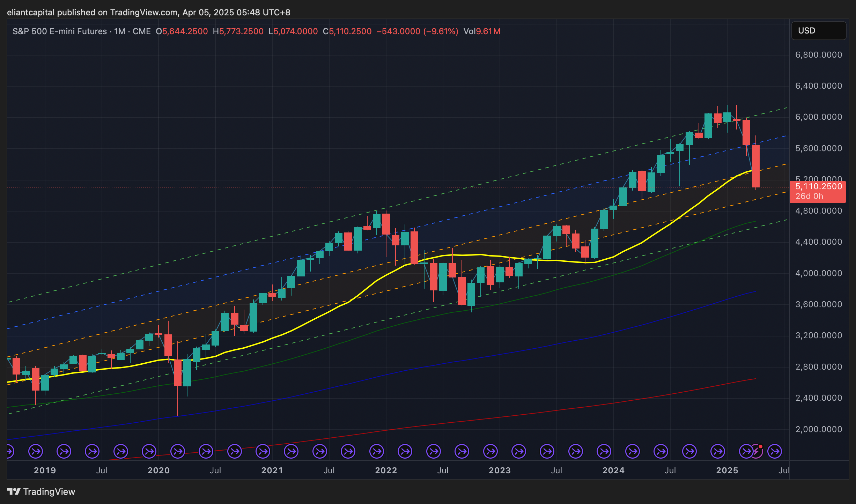
Task: Click rollover marker just left of the 2021 label
Action: pyautogui.click(x=263, y=451)
